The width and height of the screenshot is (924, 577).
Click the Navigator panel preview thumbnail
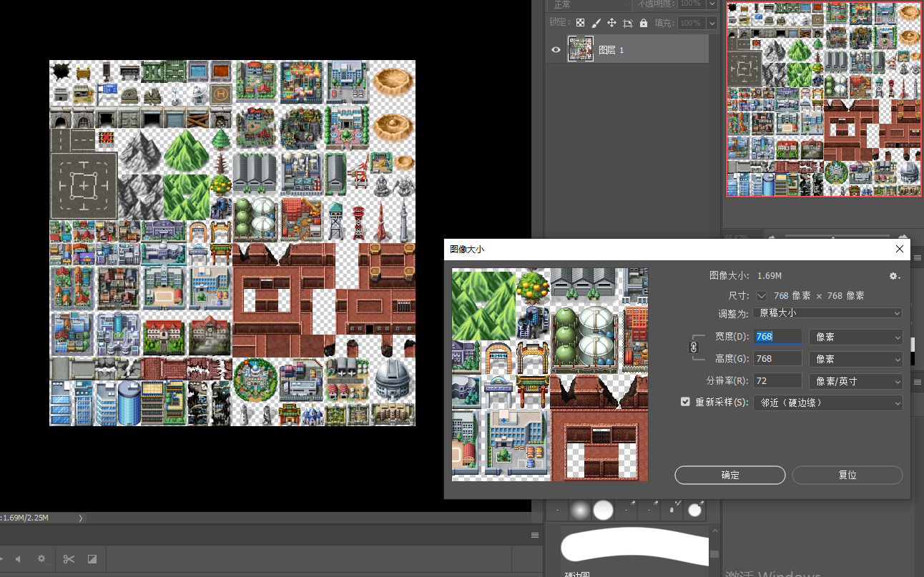click(824, 99)
